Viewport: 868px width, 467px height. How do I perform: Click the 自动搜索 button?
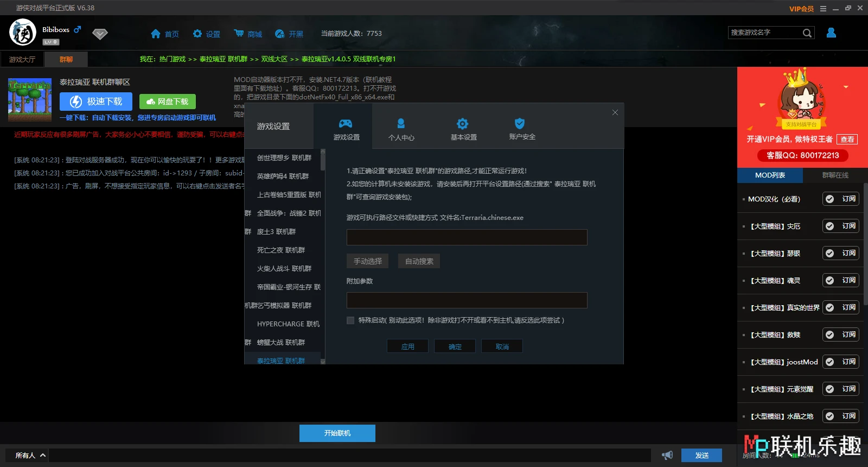click(419, 261)
